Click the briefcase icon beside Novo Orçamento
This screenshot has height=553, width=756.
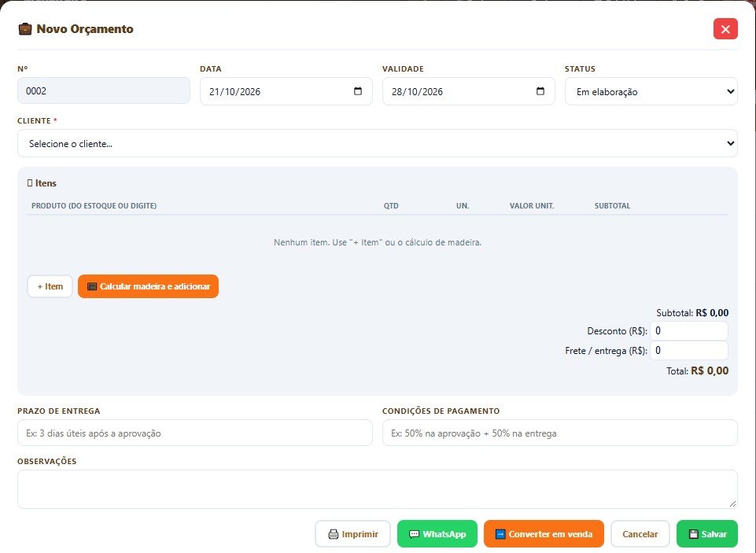coord(25,29)
